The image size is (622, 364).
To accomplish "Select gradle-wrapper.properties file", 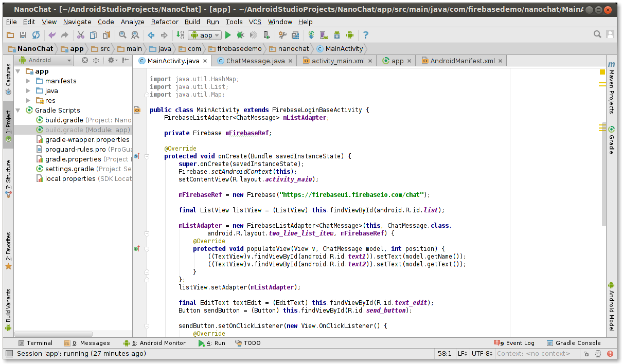I will [83, 139].
